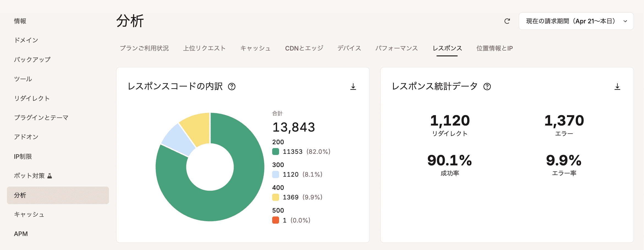Switch to the プランご利用状況 tab
The image size is (644, 250).
pyautogui.click(x=144, y=48)
